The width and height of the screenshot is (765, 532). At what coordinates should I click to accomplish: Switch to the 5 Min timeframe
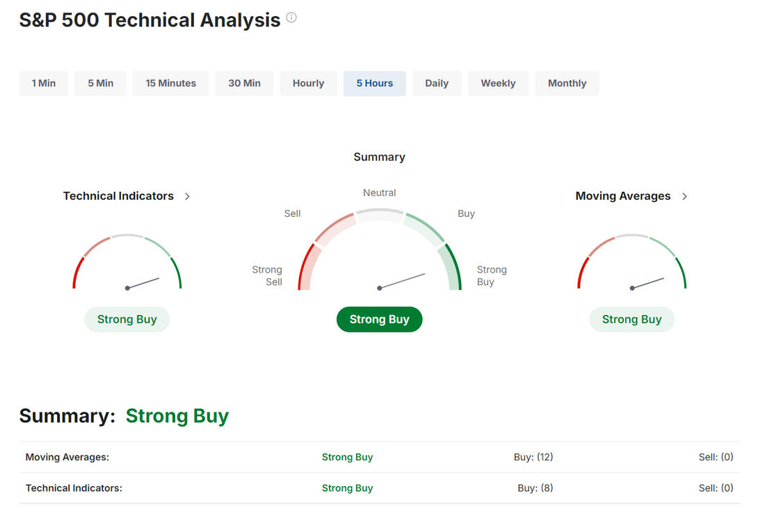[100, 83]
